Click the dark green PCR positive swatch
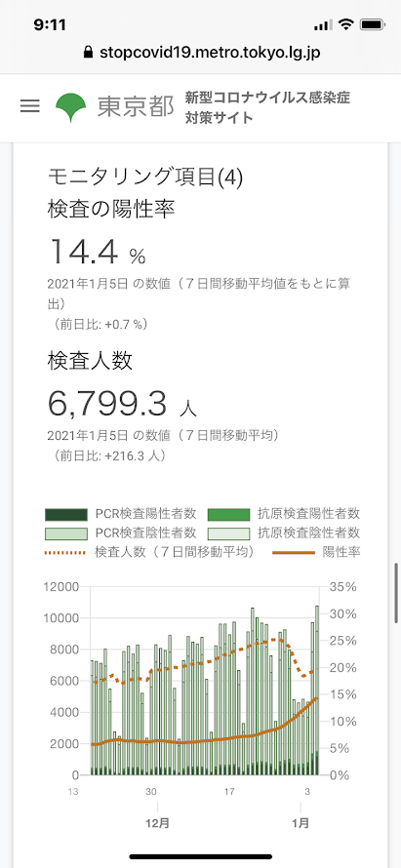 (x=66, y=514)
